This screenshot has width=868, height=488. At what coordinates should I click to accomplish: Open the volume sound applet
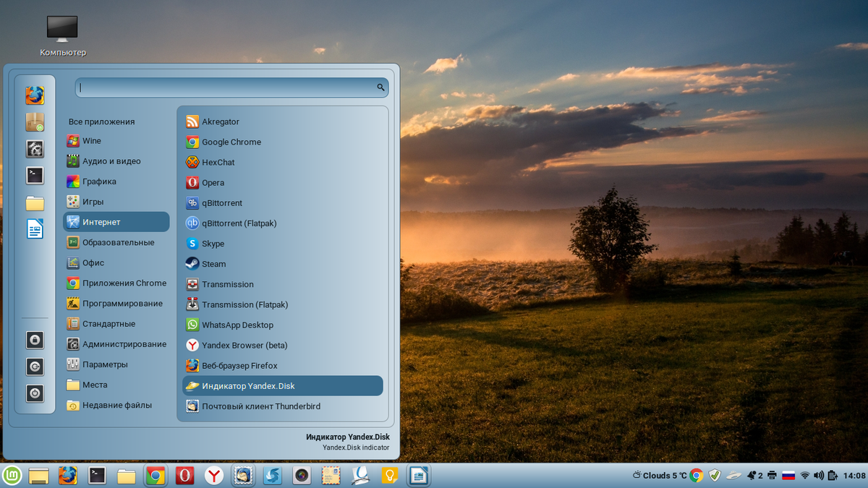819,475
